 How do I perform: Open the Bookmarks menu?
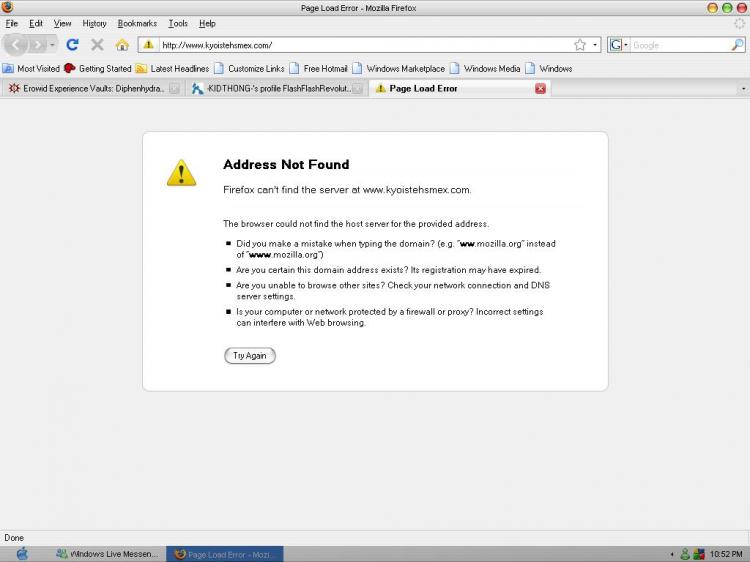coord(137,23)
